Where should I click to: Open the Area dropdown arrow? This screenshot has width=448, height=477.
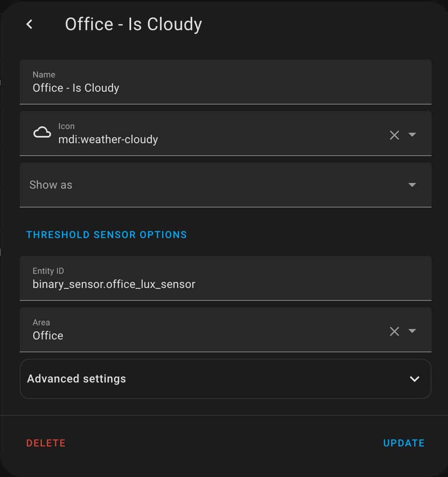tap(412, 331)
